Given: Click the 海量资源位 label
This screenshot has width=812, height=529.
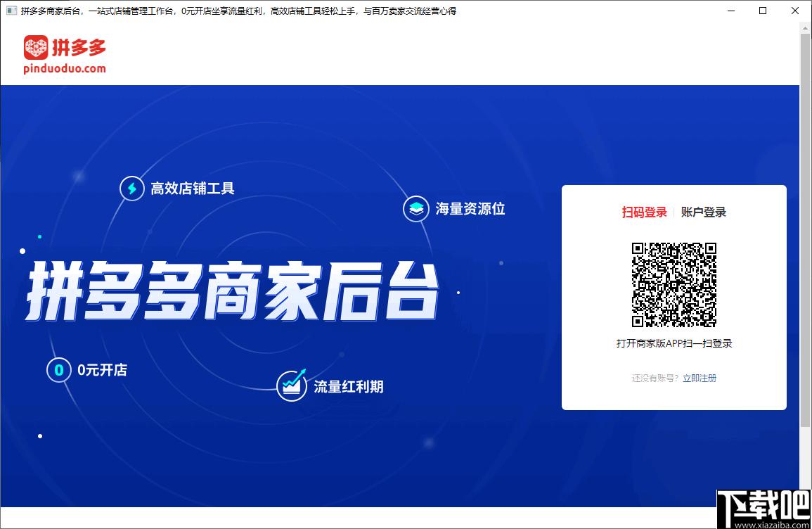Looking at the screenshot, I should [470, 209].
